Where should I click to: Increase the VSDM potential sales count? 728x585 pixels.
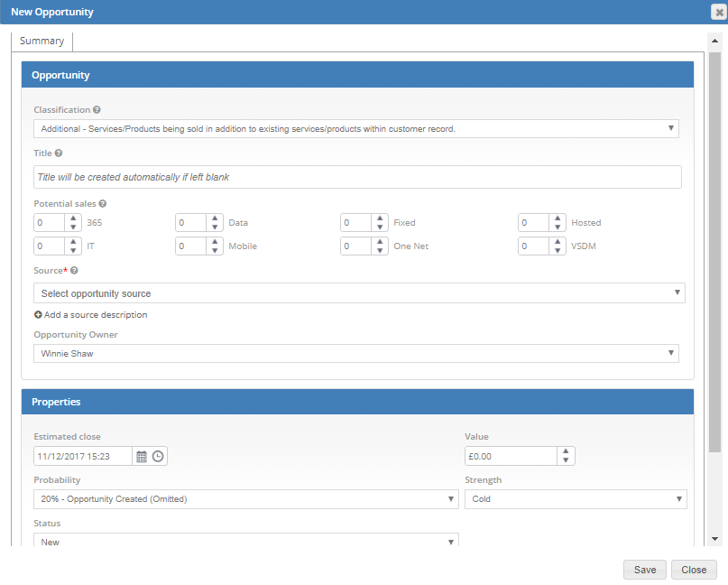click(558, 242)
